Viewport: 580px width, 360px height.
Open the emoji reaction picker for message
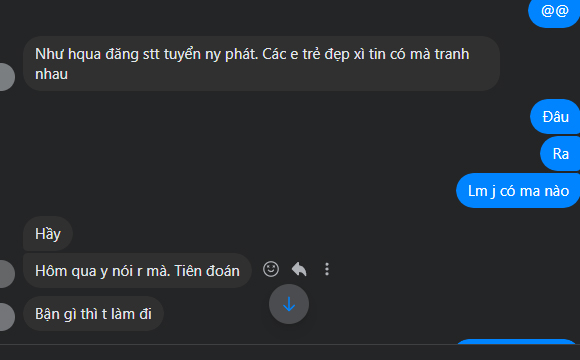(271, 269)
